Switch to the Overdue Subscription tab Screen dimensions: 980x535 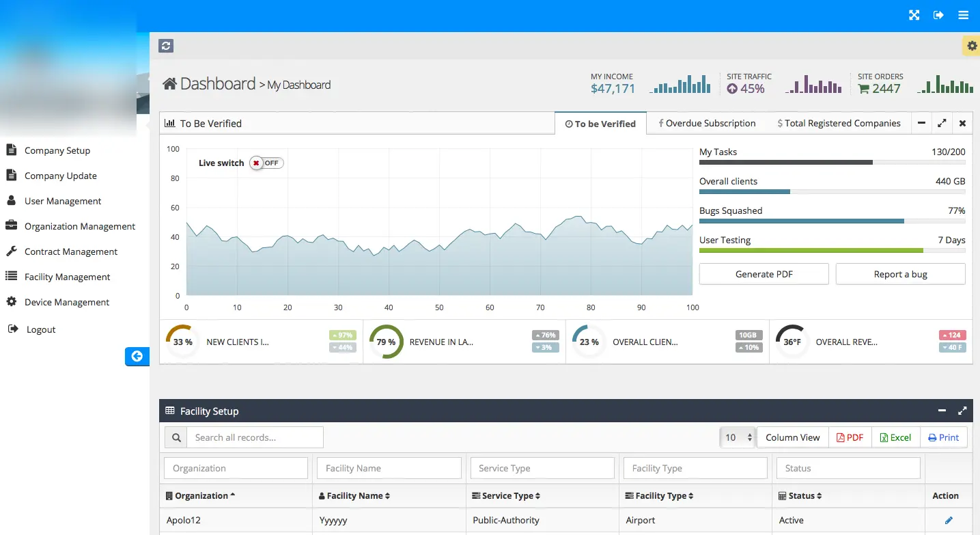click(x=707, y=123)
